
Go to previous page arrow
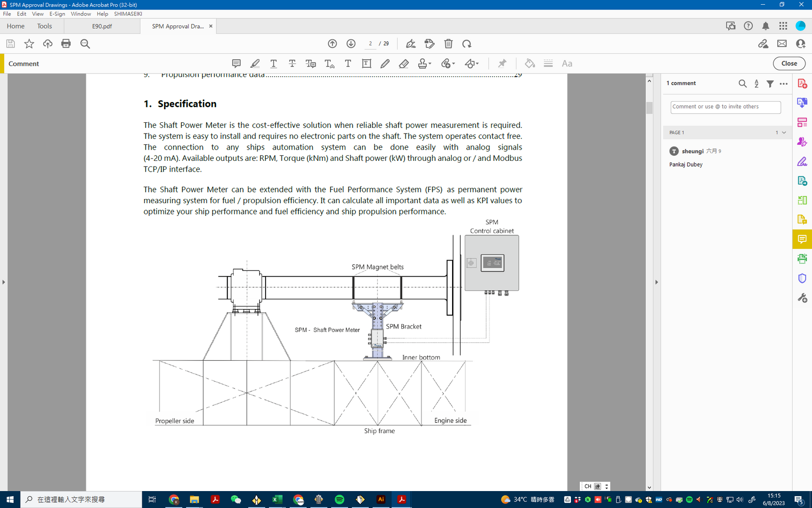[x=332, y=44]
